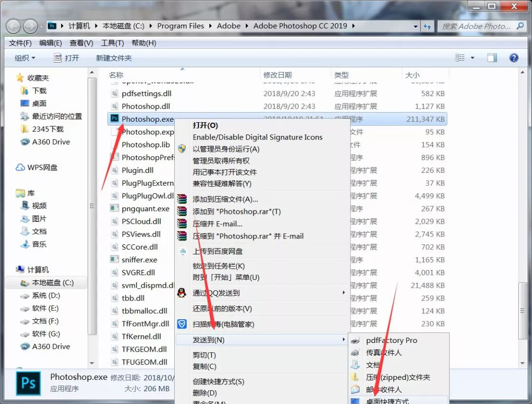Screen dimensions: 532x404
Task: Click the QQ penguin icon in context menu
Action: 182,293
